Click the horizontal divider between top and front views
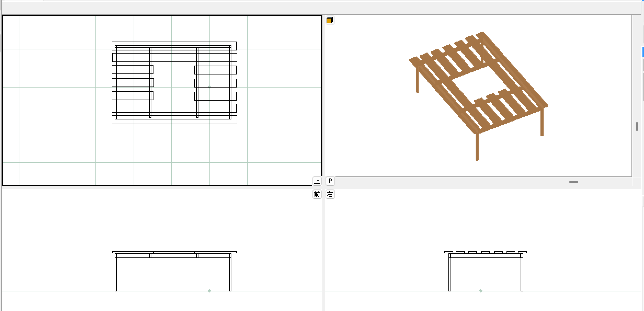 click(157, 187)
